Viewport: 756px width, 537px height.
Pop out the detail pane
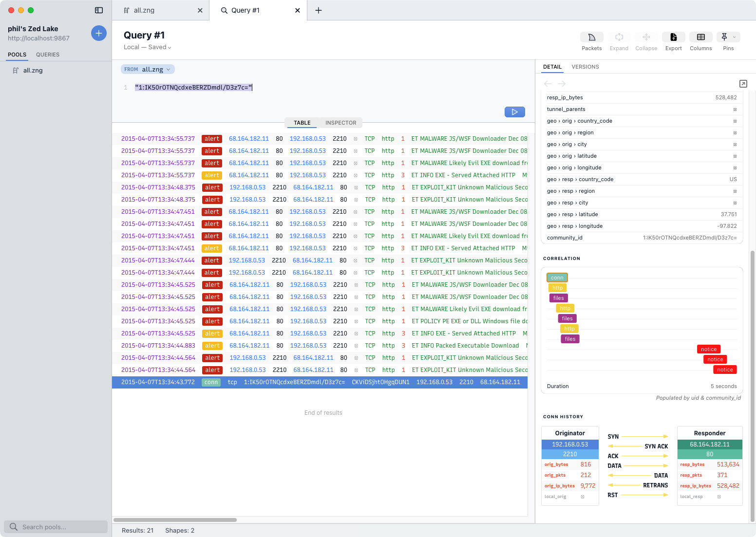[x=743, y=84]
